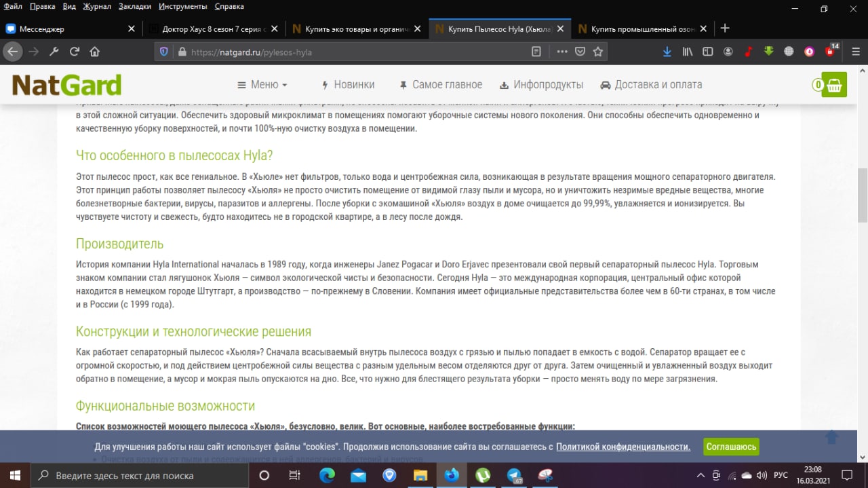The height and width of the screenshot is (488, 868).
Task: Open the Вид menu
Action: 69,6
